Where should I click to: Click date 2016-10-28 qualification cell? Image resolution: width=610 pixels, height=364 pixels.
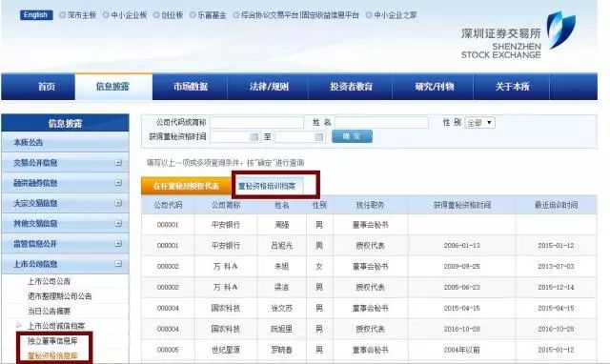[x=461, y=329]
